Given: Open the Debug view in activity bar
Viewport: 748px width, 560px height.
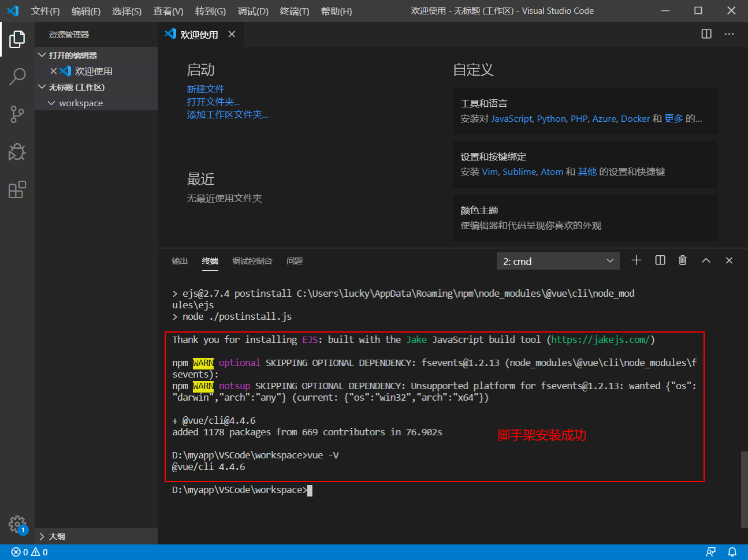Looking at the screenshot, I should 17,152.
